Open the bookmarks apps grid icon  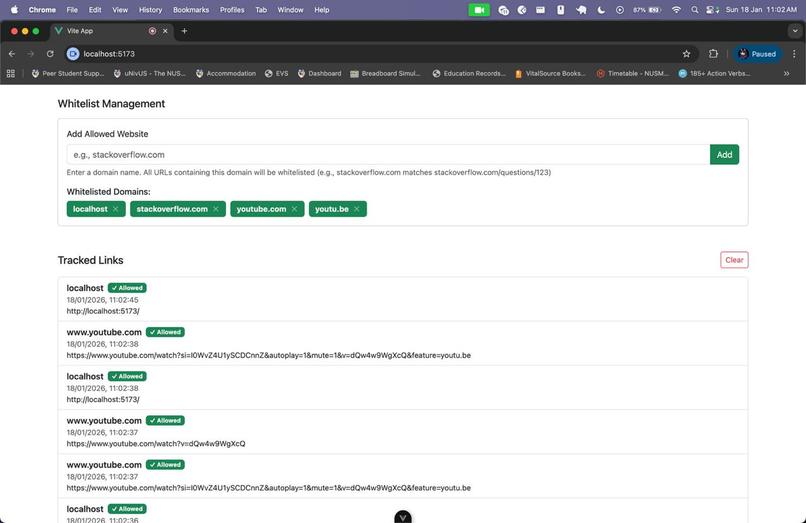(11, 74)
